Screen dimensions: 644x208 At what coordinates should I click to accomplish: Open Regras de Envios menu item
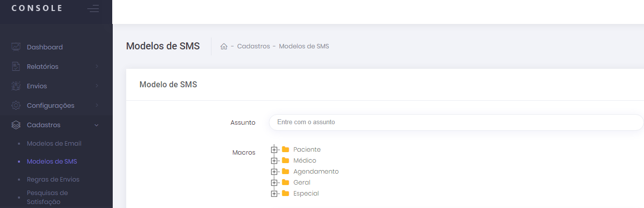(53, 179)
